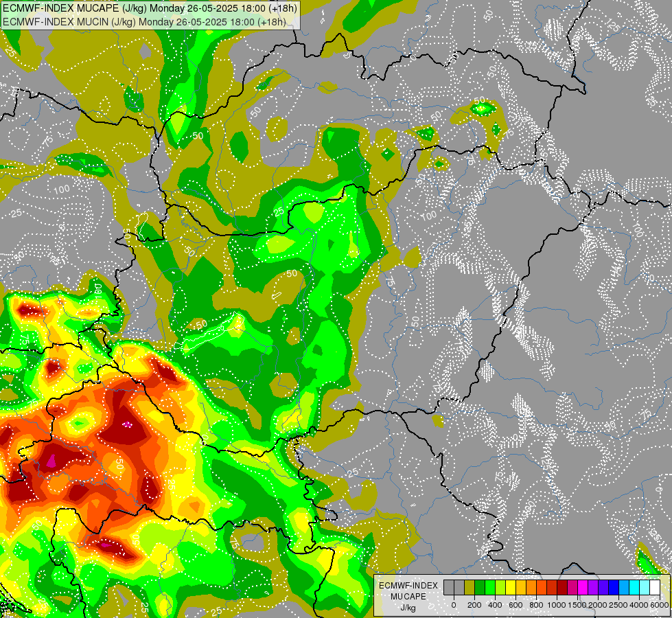Screen dimensions: 672x618
Task: Click the legend tick label 1500
Action: 577,605
